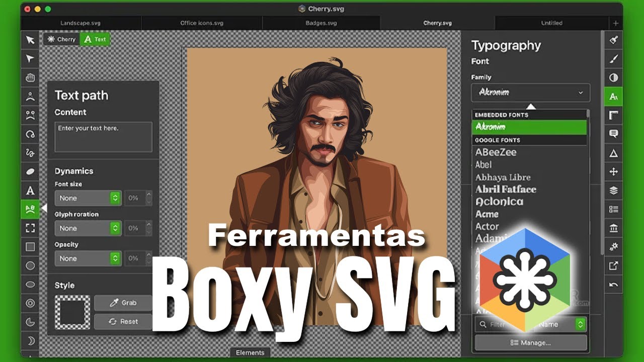The width and height of the screenshot is (644, 362).
Task: Select the spline arc tool icon
Action: (30, 134)
